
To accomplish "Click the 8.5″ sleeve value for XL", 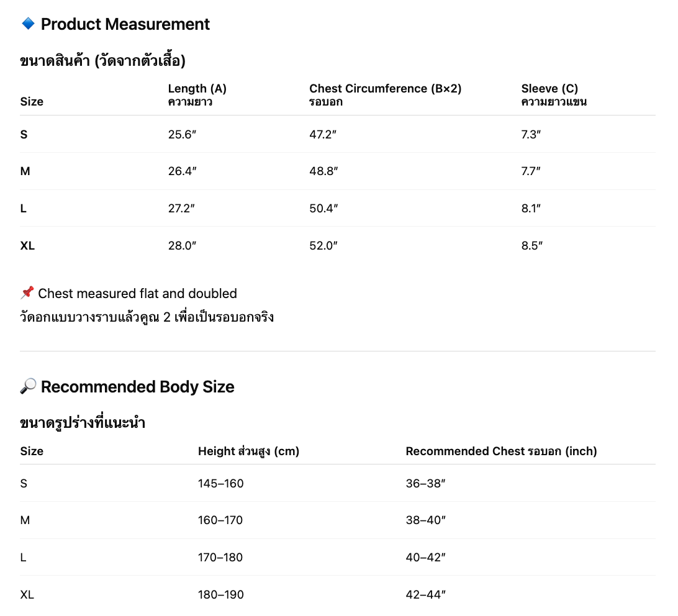I will coord(532,246).
